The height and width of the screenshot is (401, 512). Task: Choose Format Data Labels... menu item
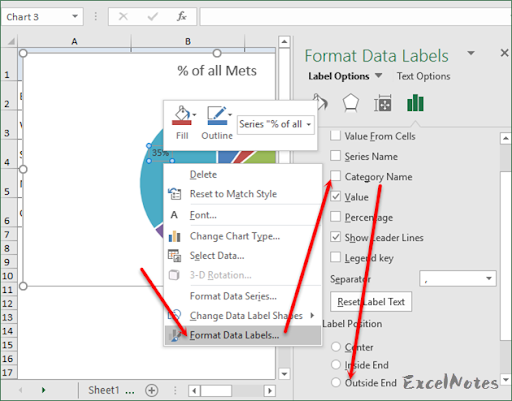(x=243, y=335)
